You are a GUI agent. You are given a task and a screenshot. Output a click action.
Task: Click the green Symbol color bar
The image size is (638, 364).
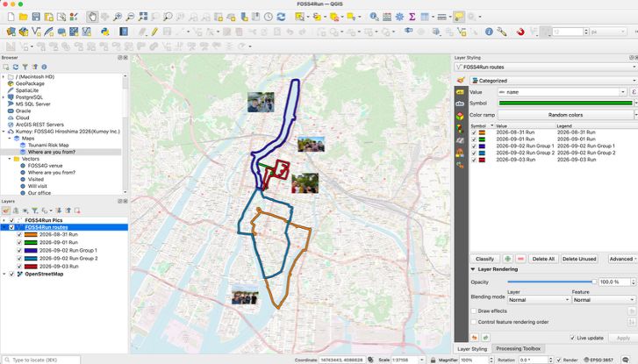pos(565,103)
